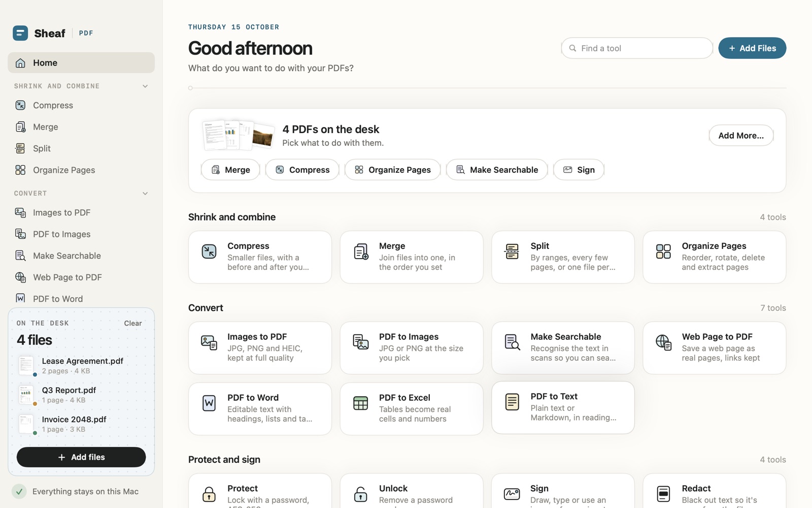Open the Redact tool card

[x=715, y=491]
